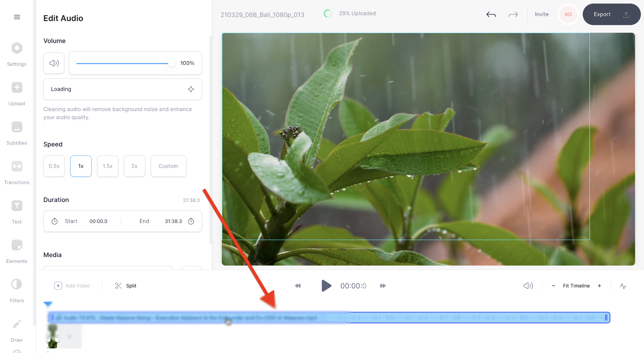Click the Duration value 31:38.3

tap(191, 200)
